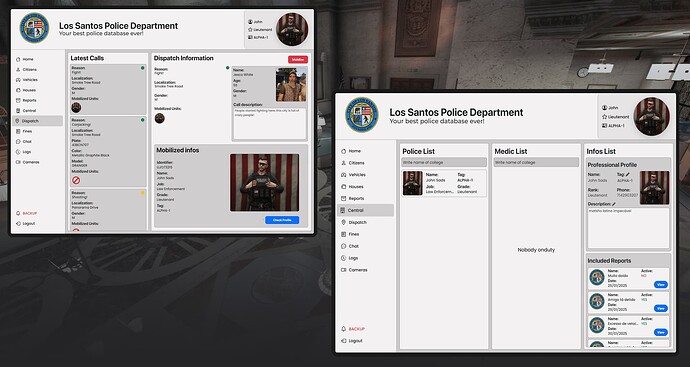Click the Medic List search field
This screenshot has width=690, height=367.
pos(536,162)
